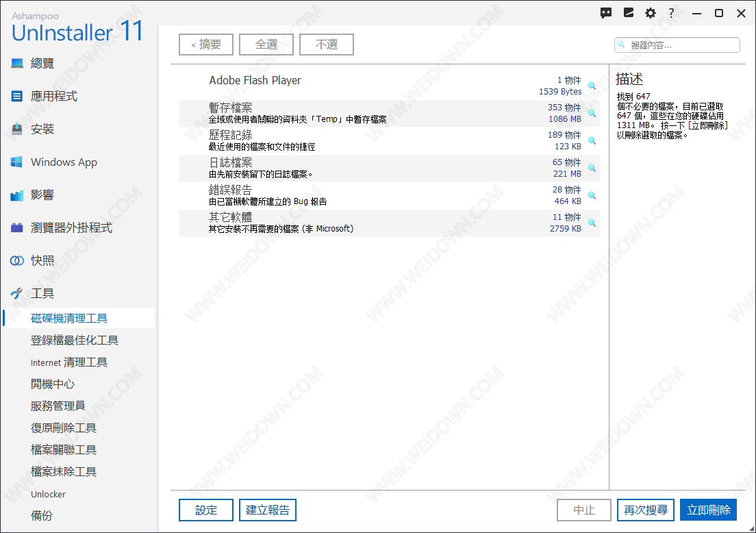This screenshot has width=756, height=533.
Task: Open the feedback rating speech-bubble icon
Action: tap(606, 13)
